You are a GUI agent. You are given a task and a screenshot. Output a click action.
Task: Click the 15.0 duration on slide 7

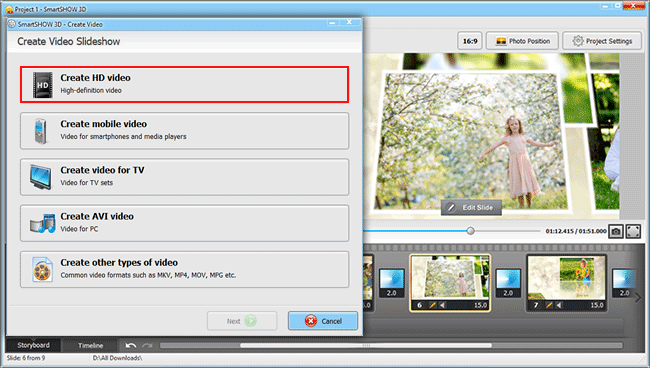coord(597,305)
